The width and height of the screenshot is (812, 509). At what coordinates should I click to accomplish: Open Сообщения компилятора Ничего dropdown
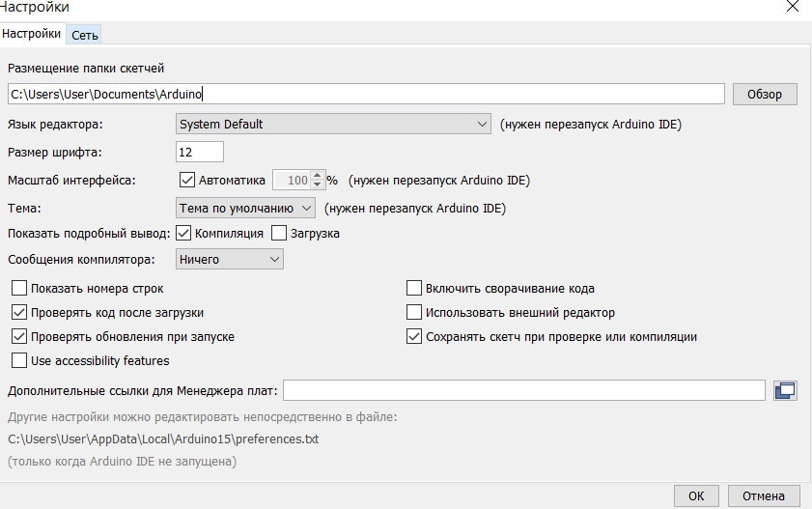pos(230,260)
